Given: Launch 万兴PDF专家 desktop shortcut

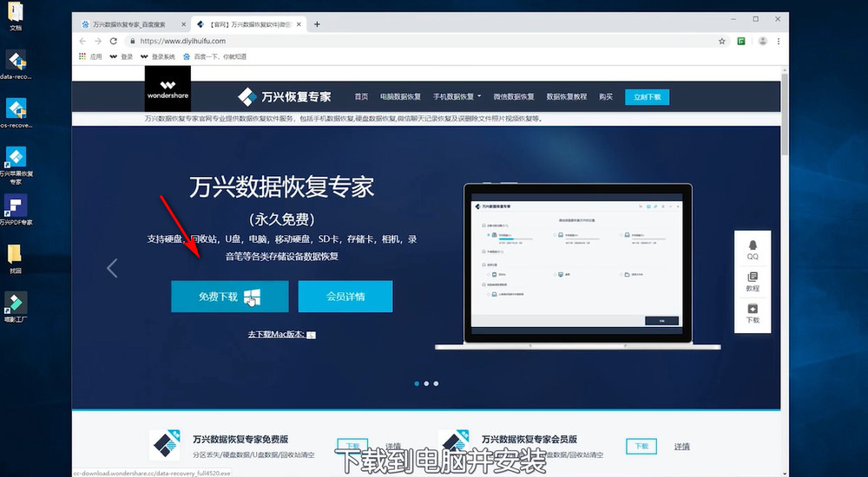Looking at the screenshot, I should [16, 209].
